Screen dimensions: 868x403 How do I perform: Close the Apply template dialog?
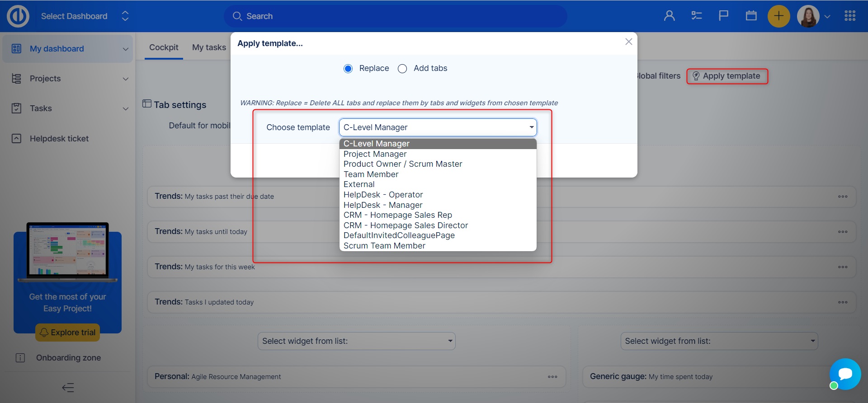coord(628,42)
